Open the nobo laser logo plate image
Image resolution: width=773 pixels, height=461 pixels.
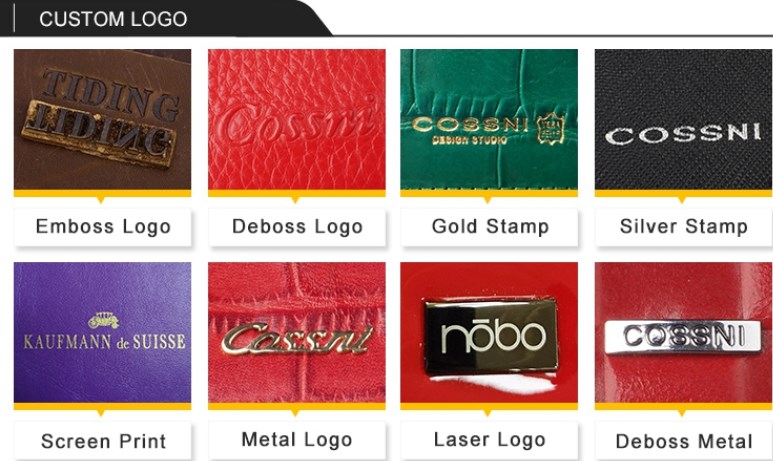pyautogui.click(x=489, y=332)
